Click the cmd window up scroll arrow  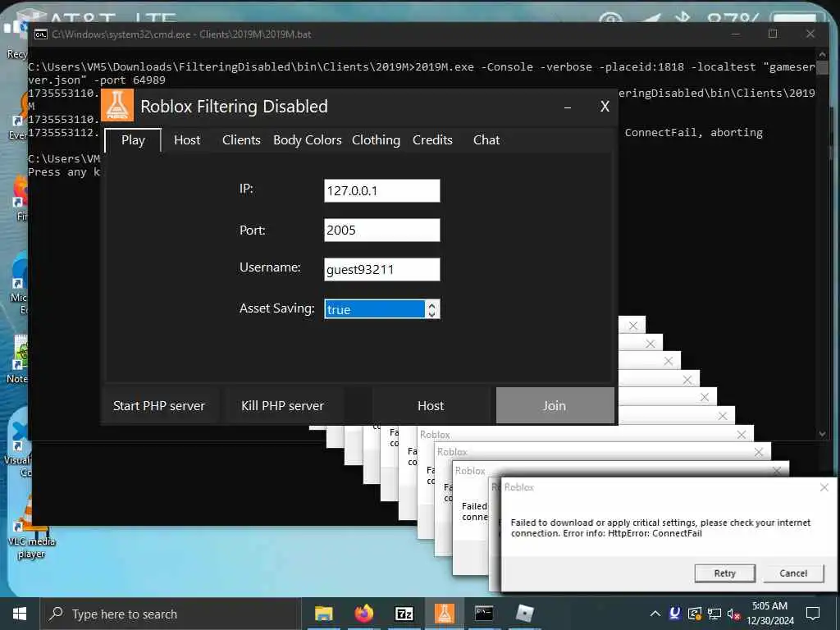coord(822,54)
